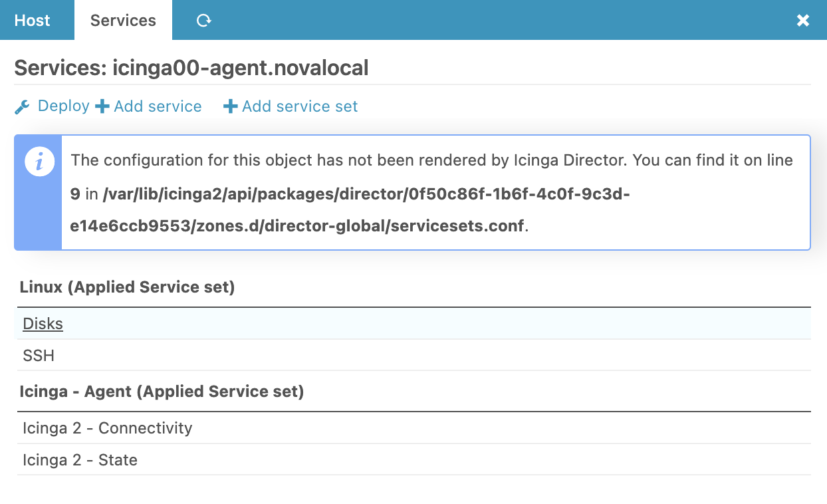Viewport: 827px width, 504px height.
Task: Click Add service to create a new service
Action: [x=156, y=106]
